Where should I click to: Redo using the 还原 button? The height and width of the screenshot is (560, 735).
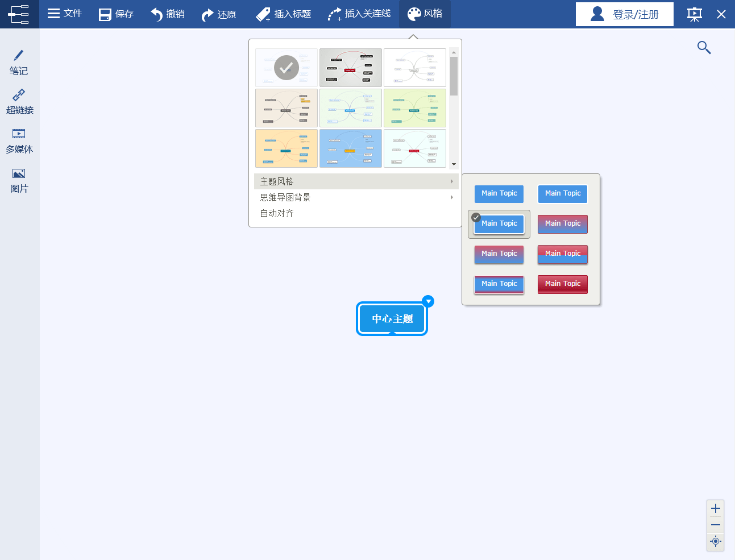tap(219, 14)
